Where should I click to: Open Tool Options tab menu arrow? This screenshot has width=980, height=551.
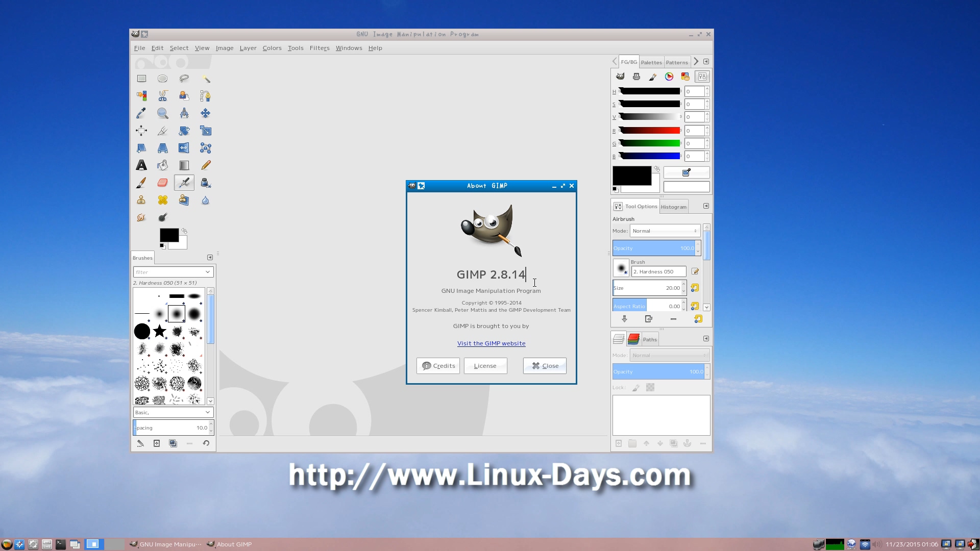pos(706,206)
